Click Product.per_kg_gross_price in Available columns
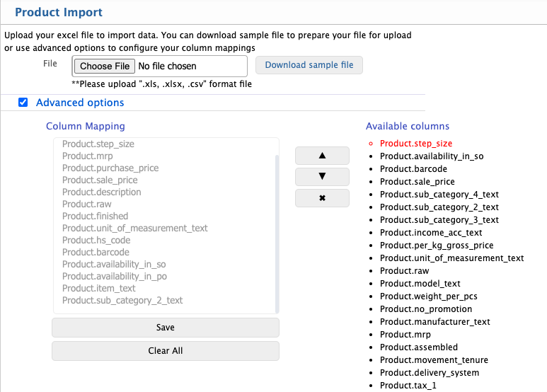547x392 pixels. (x=437, y=245)
